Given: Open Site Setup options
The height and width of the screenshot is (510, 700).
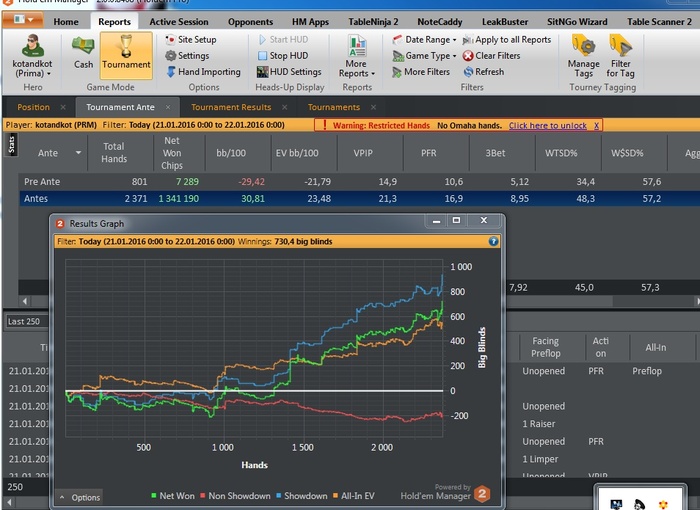Looking at the screenshot, I should (x=191, y=40).
